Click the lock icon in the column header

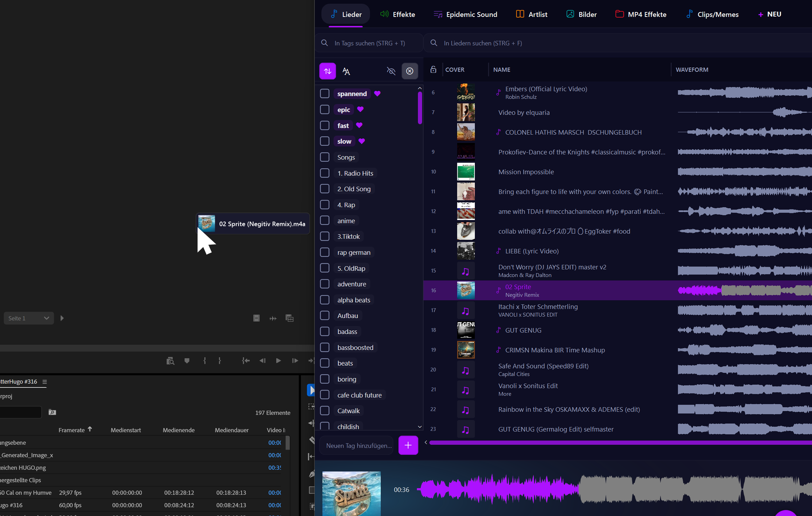click(x=433, y=69)
